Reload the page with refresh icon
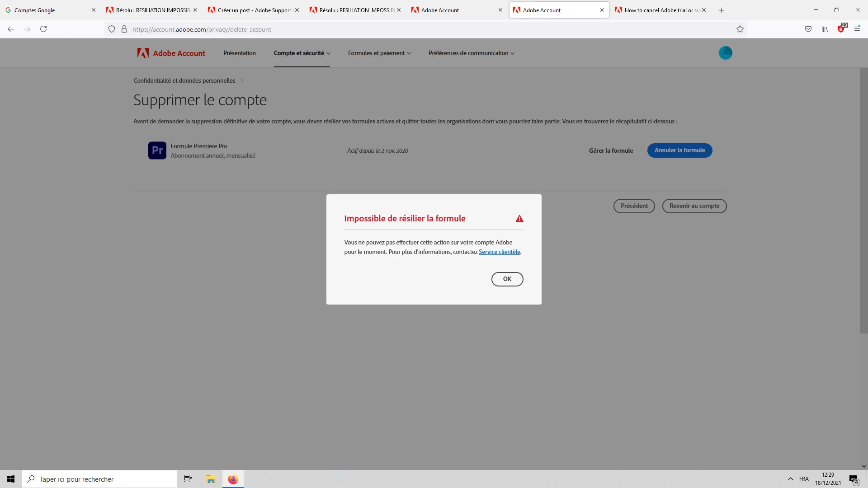The width and height of the screenshot is (868, 488). tap(43, 29)
